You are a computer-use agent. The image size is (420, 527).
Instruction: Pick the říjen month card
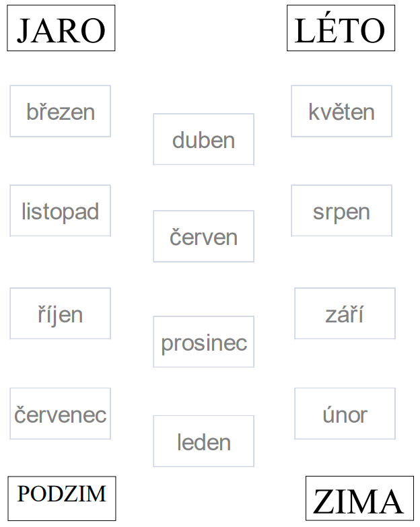(x=61, y=314)
